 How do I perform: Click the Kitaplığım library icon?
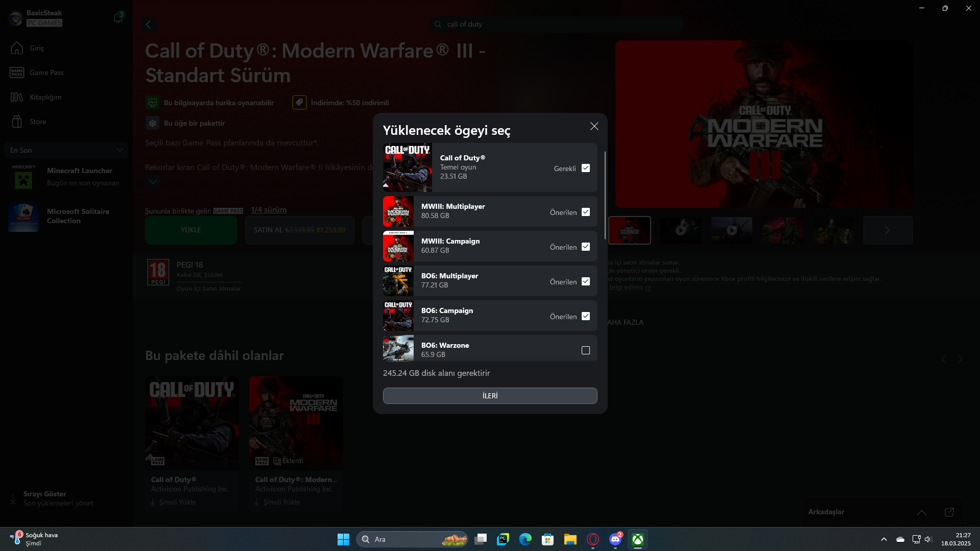point(17,97)
